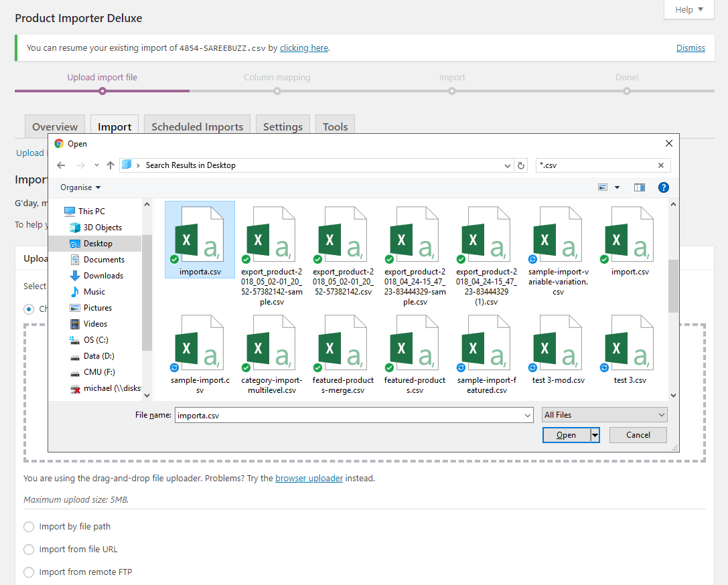This screenshot has width=728, height=585.
Task: Select sample-import-variable-variation.csv file
Action: (x=558, y=250)
